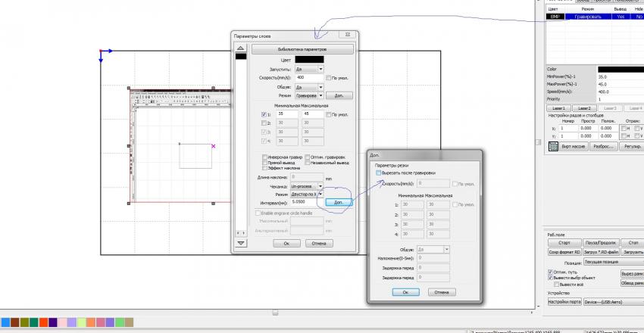Switch to the Laser2 tab

click(x=583, y=108)
